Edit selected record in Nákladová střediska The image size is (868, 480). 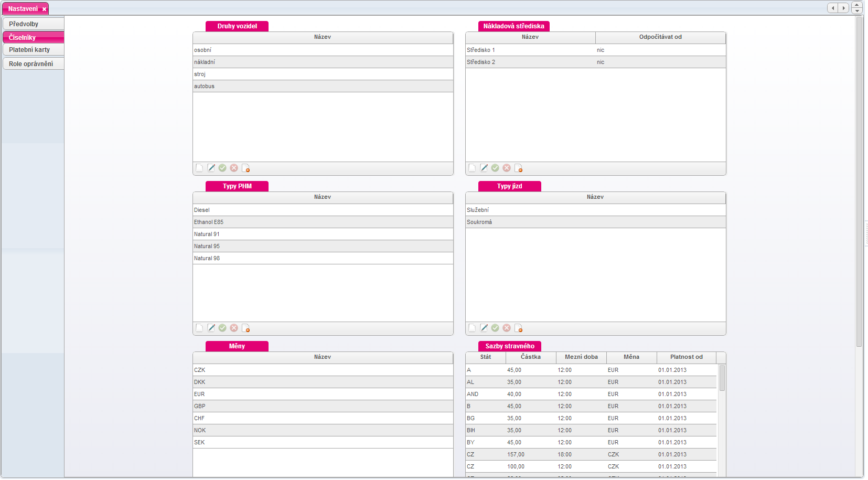(484, 168)
